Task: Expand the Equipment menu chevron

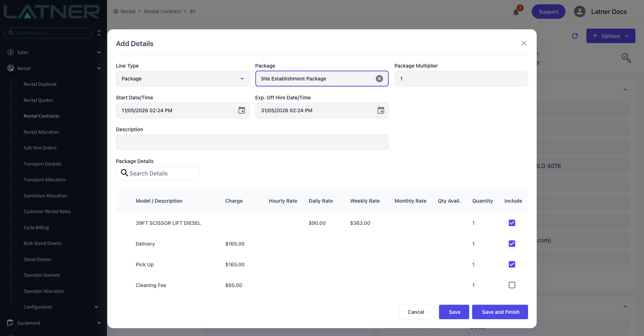Action: pyautogui.click(x=99, y=323)
